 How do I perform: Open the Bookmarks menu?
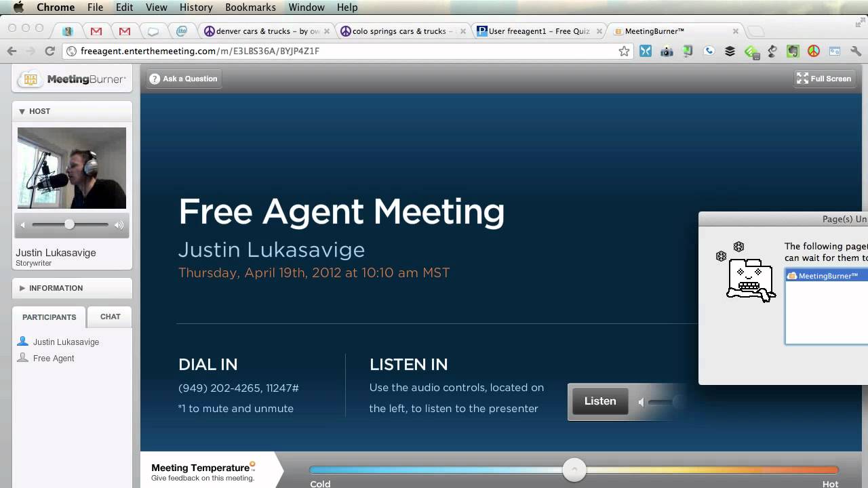(250, 7)
